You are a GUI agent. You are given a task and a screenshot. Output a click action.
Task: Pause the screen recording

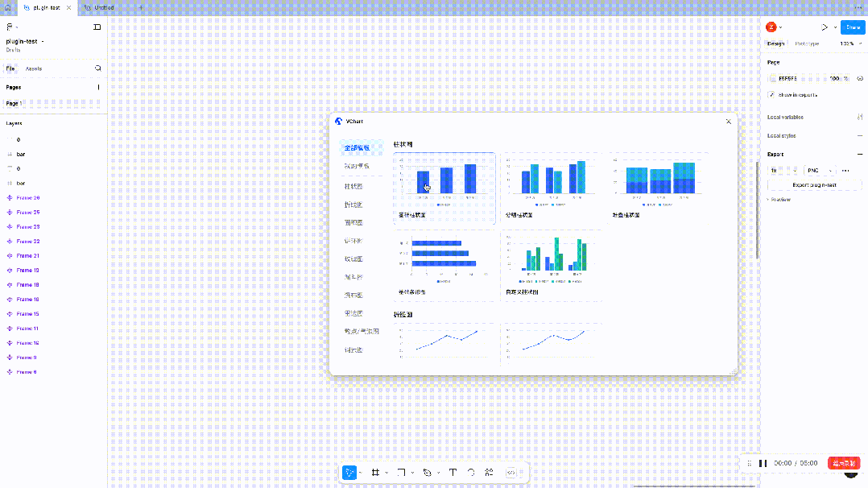tap(763, 463)
